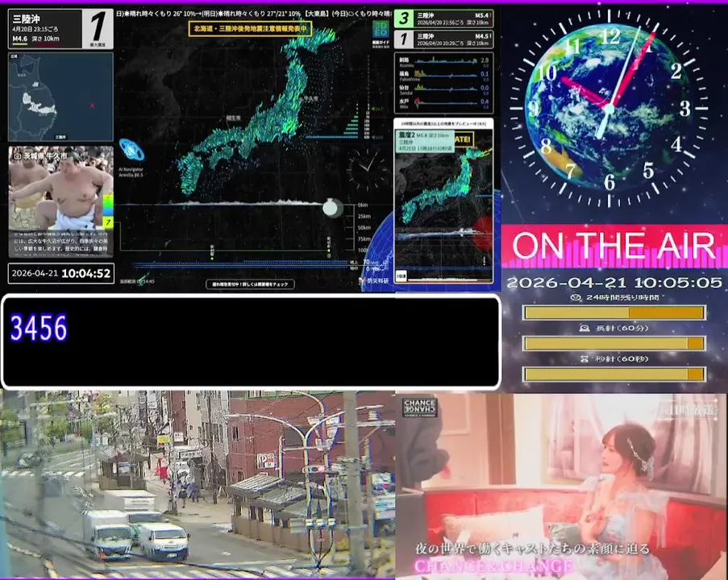Image resolution: width=728 pixels, height=580 pixels.
Task: Click the CHANCE CHANGE logo in video
Action: pos(419,407)
